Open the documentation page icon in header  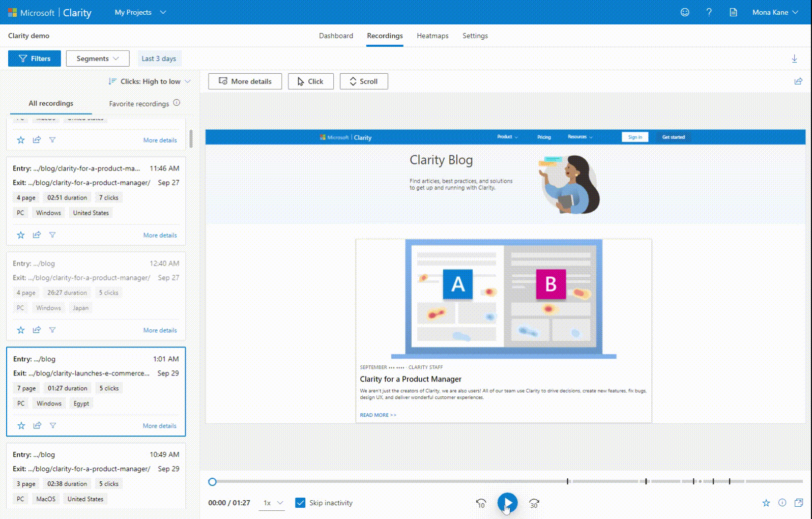[x=733, y=12]
